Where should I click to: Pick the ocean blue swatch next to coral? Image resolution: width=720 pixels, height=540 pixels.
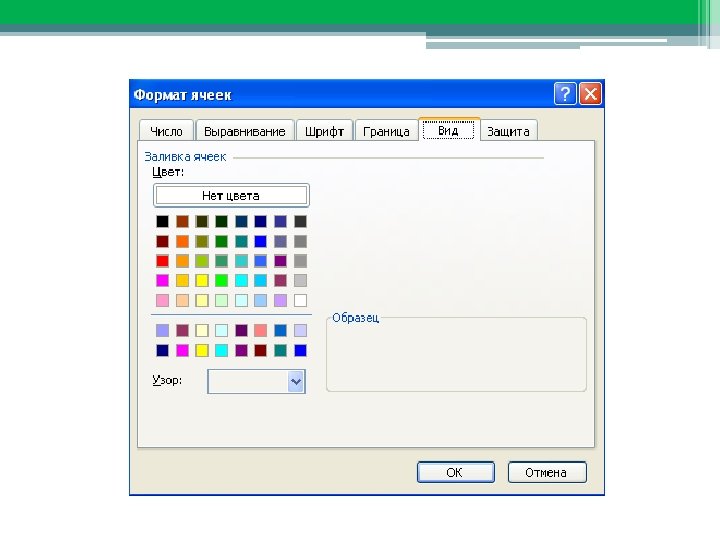281,330
